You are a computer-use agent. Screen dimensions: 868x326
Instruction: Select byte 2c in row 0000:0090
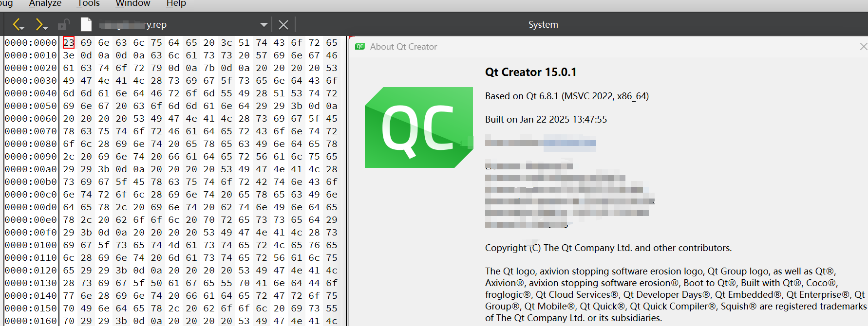click(x=69, y=157)
